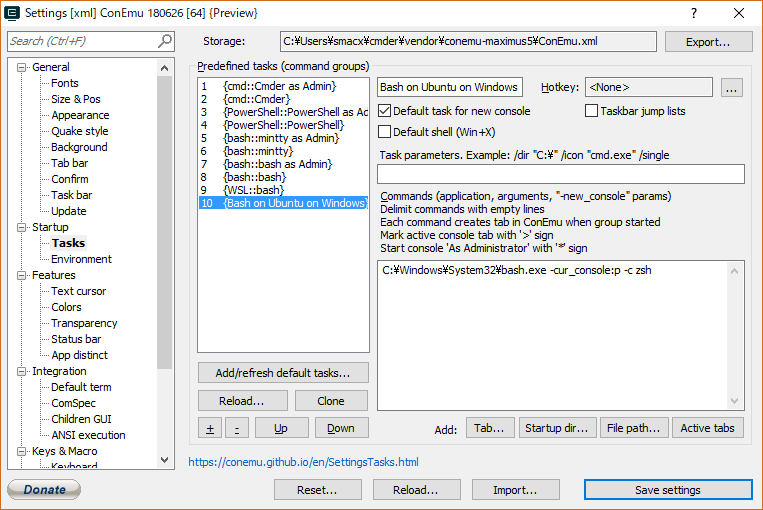763x510 pixels.
Task: Open hotkey chooser ellipsis button
Action: click(731, 88)
